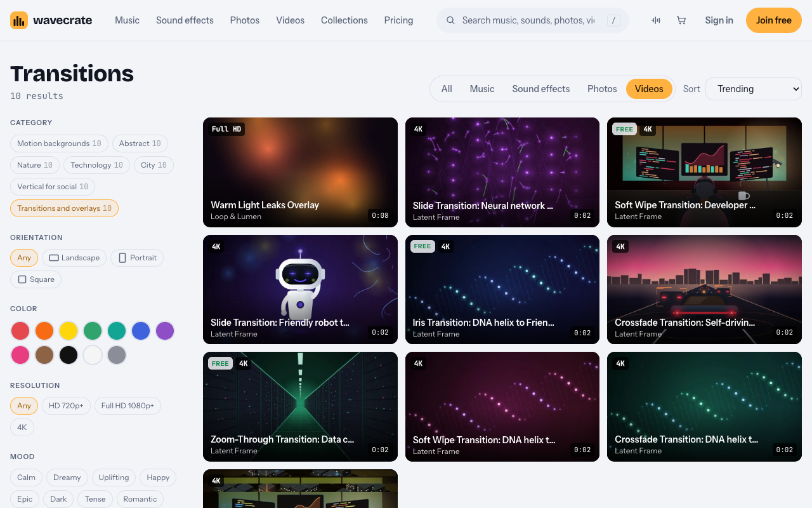Viewport: 812px width, 508px height.
Task: Switch to the Music results tab
Action: pyautogui.click(x=482, y=89)
